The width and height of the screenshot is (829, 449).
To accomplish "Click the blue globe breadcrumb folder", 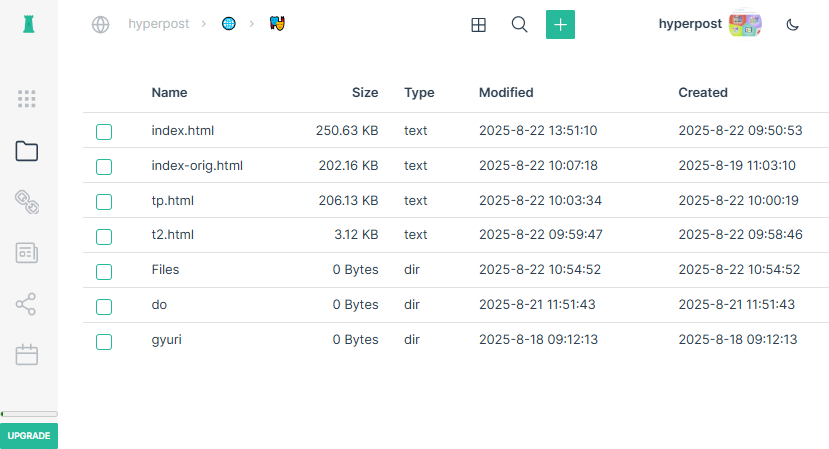I will click(x=228, y=24).
